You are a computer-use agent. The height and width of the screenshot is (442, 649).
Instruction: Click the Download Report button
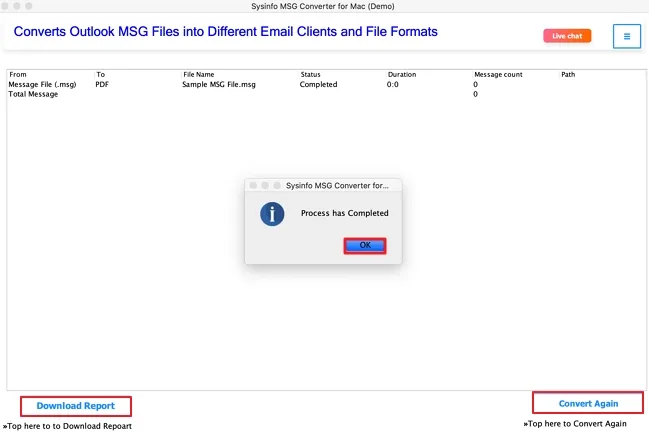[x=76, y=406]
